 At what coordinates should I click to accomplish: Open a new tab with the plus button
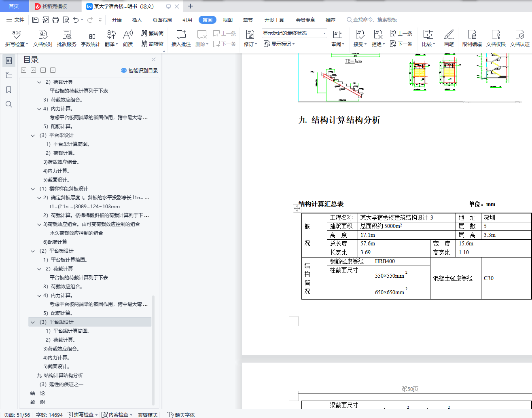coord(191,6)
